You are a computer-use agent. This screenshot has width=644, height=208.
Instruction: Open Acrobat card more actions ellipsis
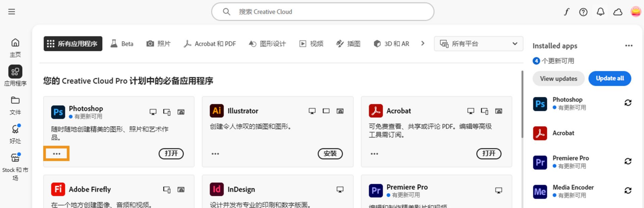374,154
